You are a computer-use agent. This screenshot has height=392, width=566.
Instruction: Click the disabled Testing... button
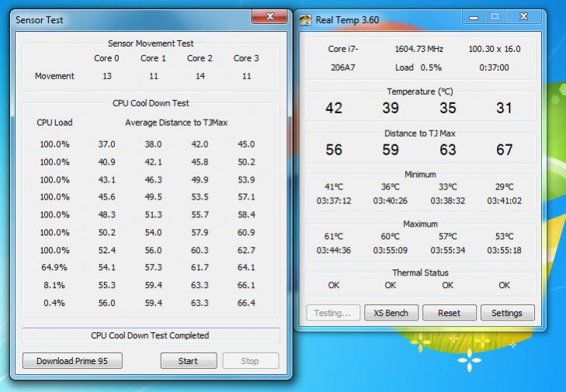click(333, 313)
